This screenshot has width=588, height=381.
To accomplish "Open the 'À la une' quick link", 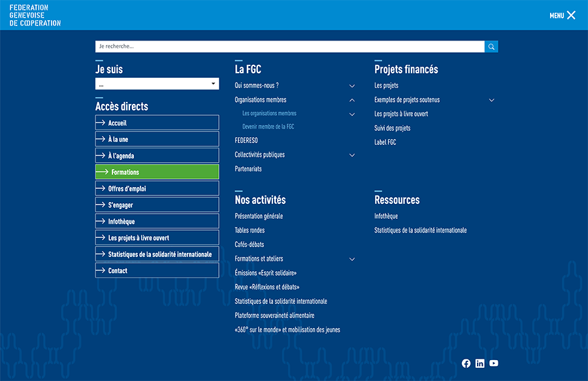I will coord(157,139).
